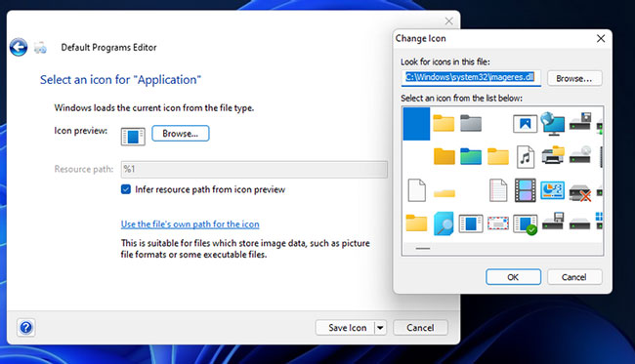Choose the magnifying glass search icon

pyautogui.click(x=444, y=222)
